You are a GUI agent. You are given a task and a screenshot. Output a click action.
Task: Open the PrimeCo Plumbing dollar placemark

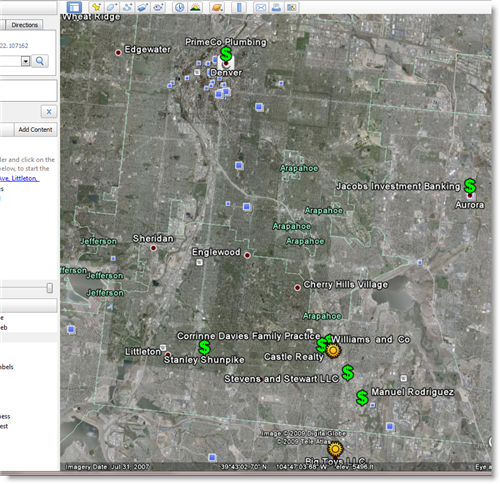[x=226, y=54]
